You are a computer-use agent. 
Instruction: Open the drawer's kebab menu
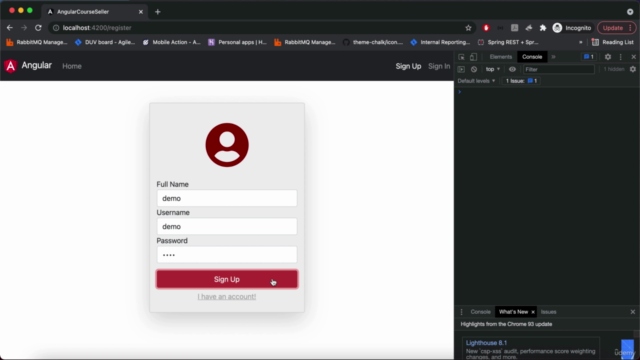[x=462, y=312]
